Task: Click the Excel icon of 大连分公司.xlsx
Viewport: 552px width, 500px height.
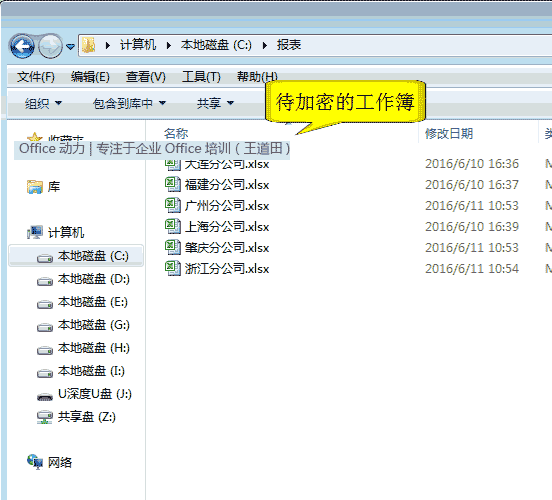Action: (x=173, y=164)
